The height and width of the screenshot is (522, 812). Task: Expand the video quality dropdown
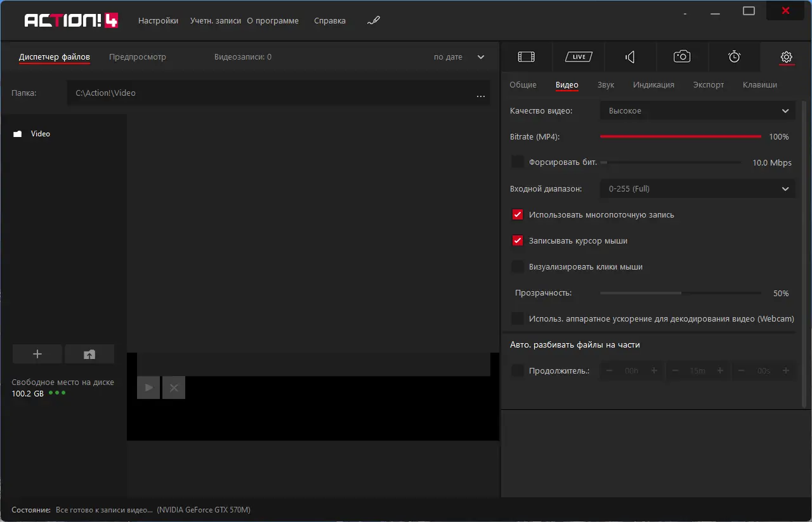(697, 111)
